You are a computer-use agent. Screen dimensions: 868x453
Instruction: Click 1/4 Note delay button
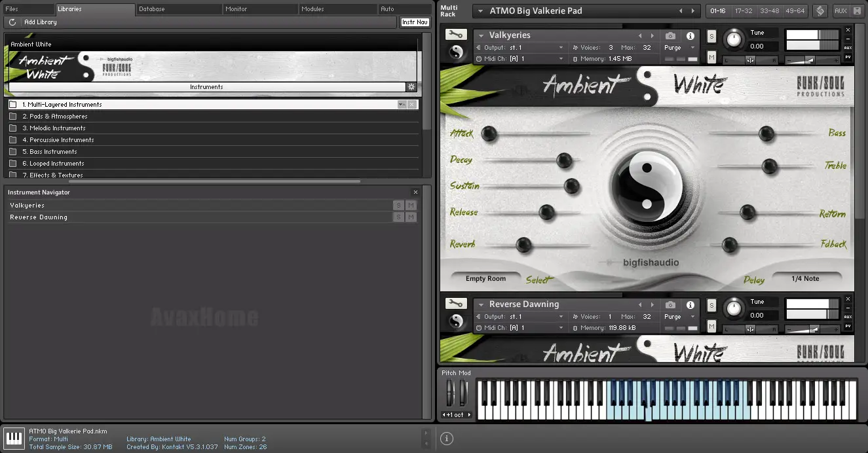click(806, 279)
